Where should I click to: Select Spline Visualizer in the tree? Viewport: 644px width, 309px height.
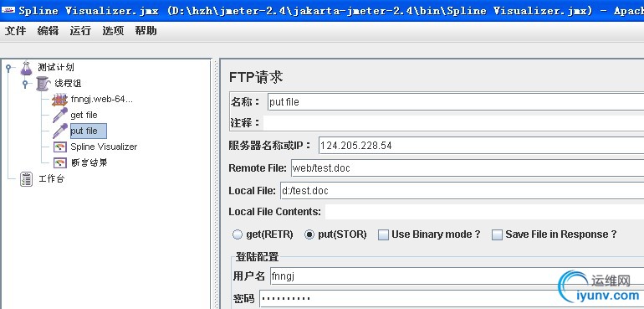pyautogui.click(x=104, y=147)
